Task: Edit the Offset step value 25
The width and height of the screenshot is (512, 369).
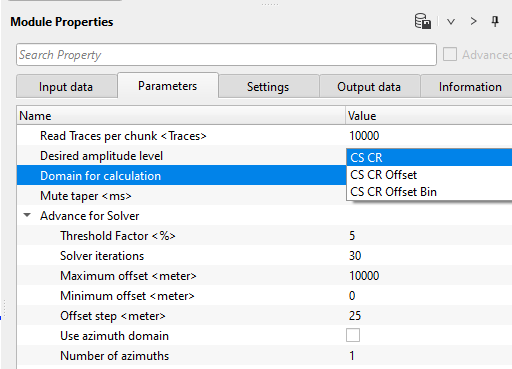Action: pos(355,316)
